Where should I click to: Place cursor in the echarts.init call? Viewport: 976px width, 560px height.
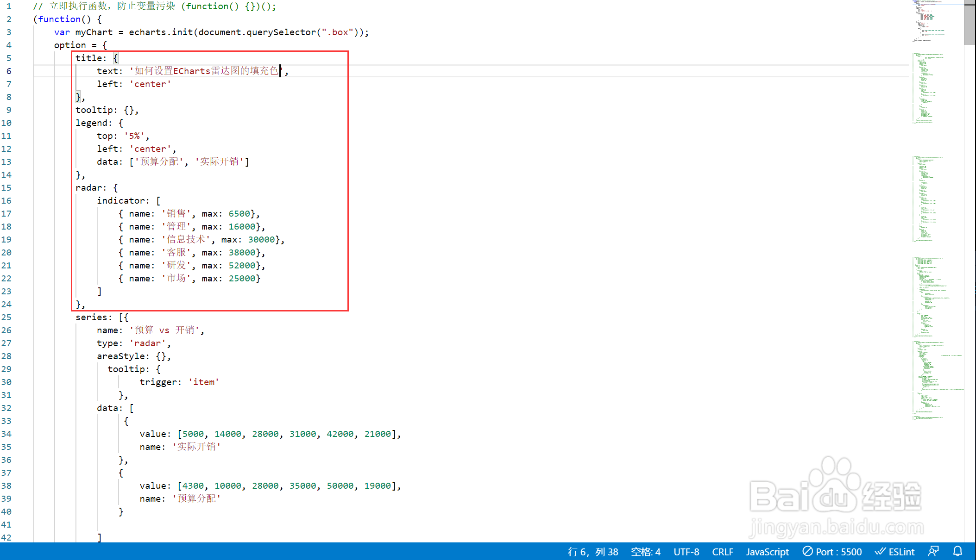(160, 32)
